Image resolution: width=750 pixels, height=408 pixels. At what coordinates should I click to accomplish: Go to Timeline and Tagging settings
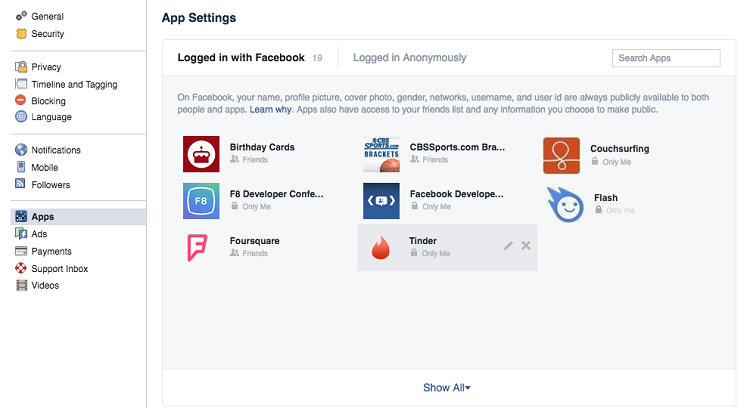[74, 85]
